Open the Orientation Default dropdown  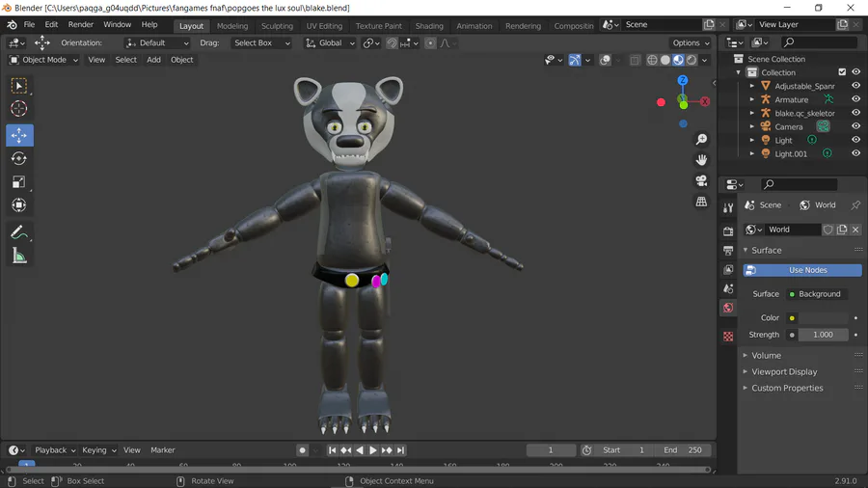(x=156, y=43)
